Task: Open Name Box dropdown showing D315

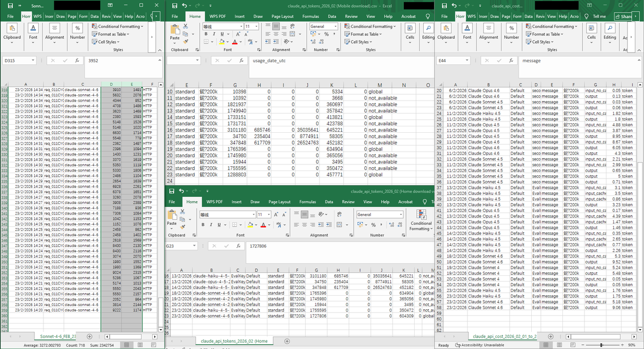Action: (32, 60)
